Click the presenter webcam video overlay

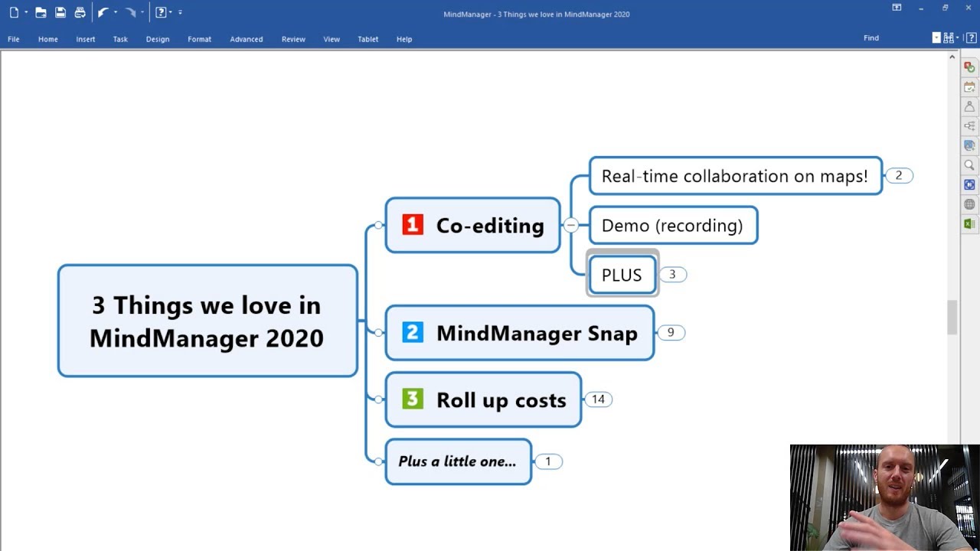pyautogui.click(x=885, y=497)
